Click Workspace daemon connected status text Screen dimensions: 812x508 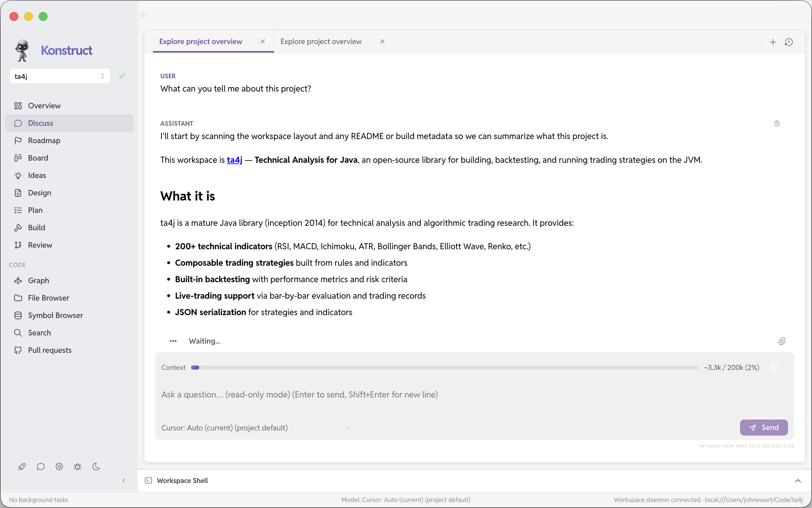click(708, 499)
